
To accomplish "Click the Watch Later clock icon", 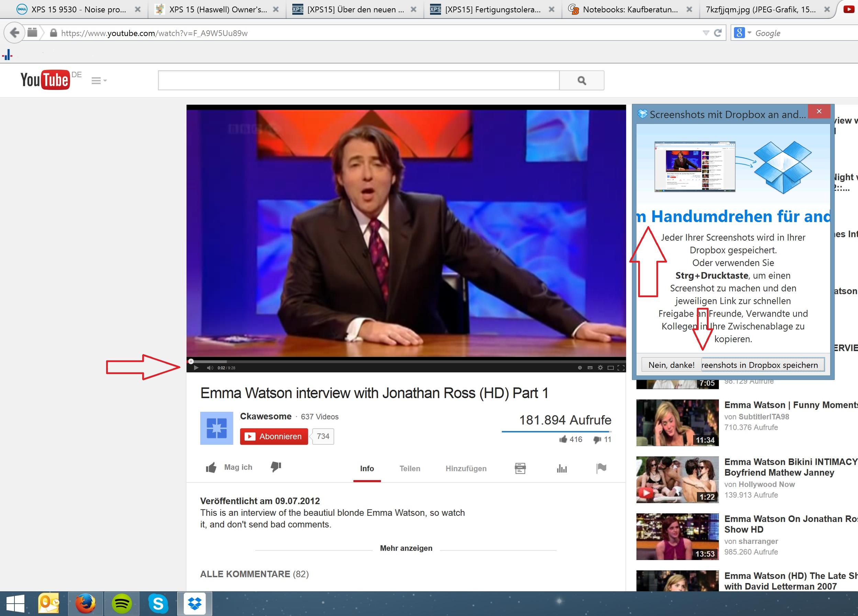I will 580,367.
